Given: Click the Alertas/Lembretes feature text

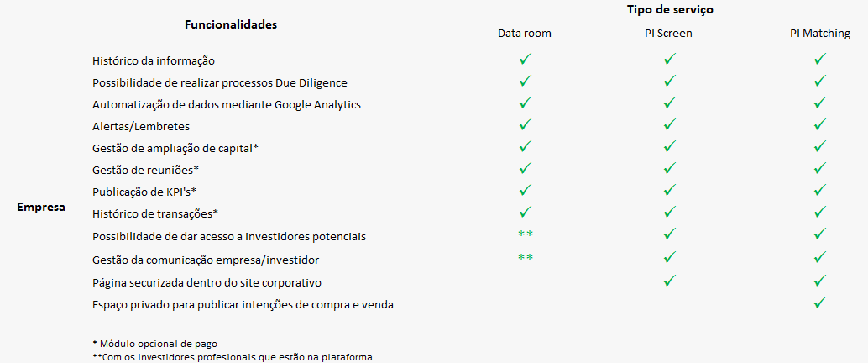Looking at the screenshot, I should 141,126.
